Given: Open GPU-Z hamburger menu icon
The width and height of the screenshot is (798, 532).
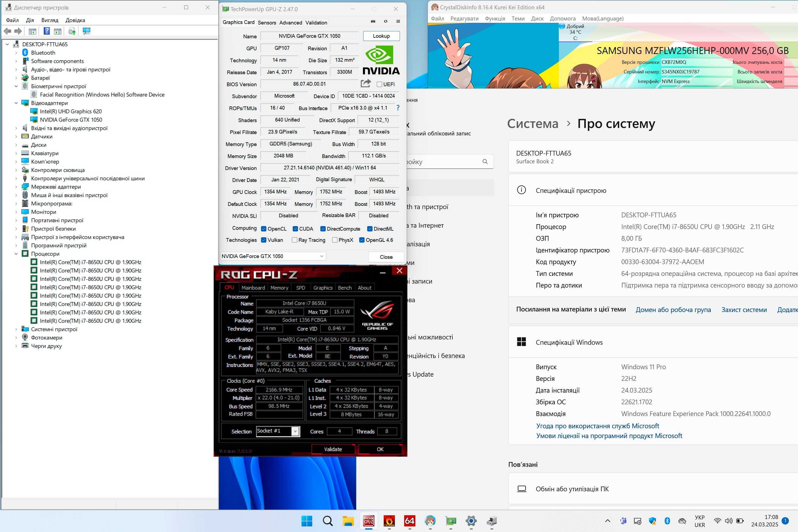Looking at the screenshot, I should [398, 21].
